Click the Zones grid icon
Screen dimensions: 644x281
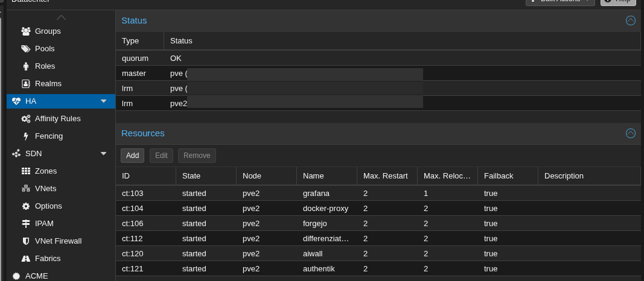(x=26, y=171)
